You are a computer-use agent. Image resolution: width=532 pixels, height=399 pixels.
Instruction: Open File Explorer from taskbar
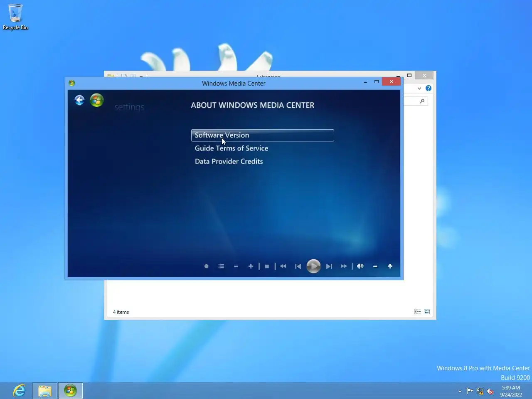tap(45, 391)
